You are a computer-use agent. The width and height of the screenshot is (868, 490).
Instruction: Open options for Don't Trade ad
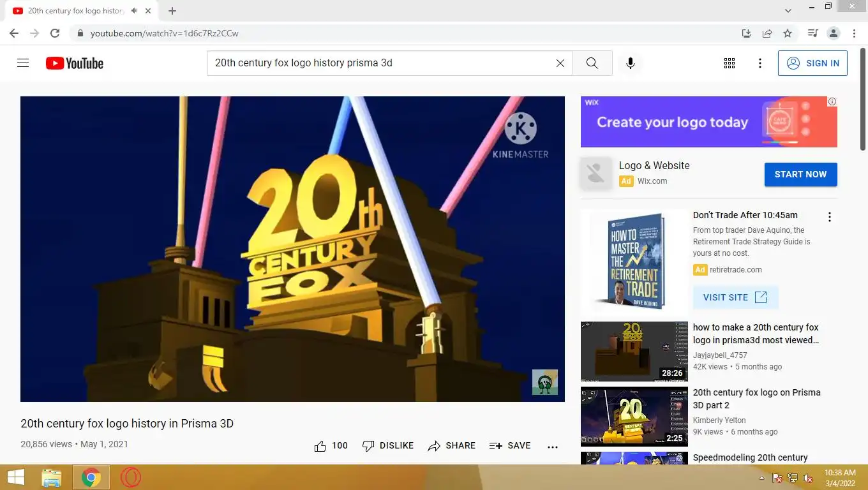pyautogui.click(x=830, y=217)
